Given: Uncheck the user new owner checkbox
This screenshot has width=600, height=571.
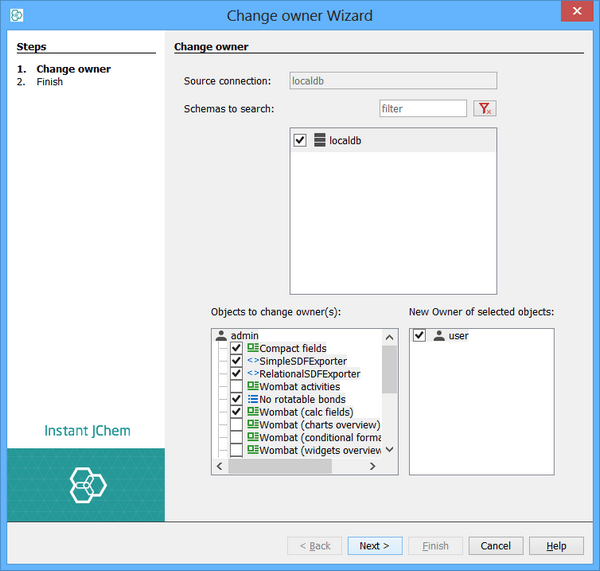Looking at the screenshot, I should click(x=420, y=336).
